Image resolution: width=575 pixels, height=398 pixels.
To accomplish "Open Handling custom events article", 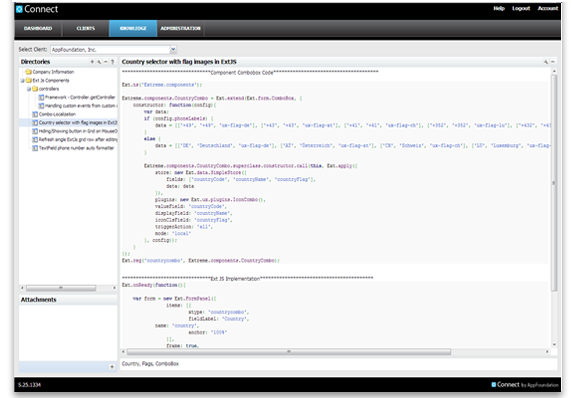I will pyautogui.click(x=81, y=106).
